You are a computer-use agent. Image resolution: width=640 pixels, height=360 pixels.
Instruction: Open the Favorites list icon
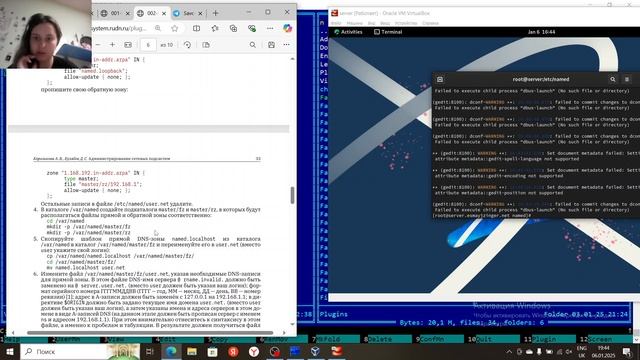pos(215,28)
